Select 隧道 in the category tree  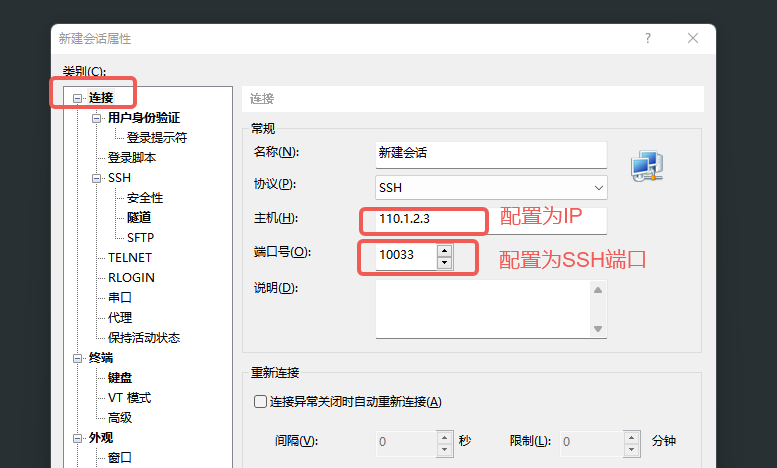click(139, 218)
